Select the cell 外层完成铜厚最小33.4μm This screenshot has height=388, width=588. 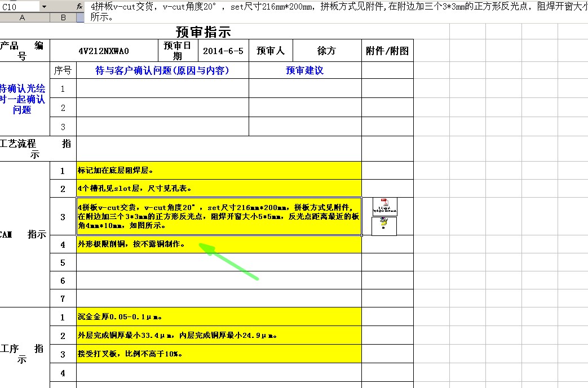pos(219,335)
